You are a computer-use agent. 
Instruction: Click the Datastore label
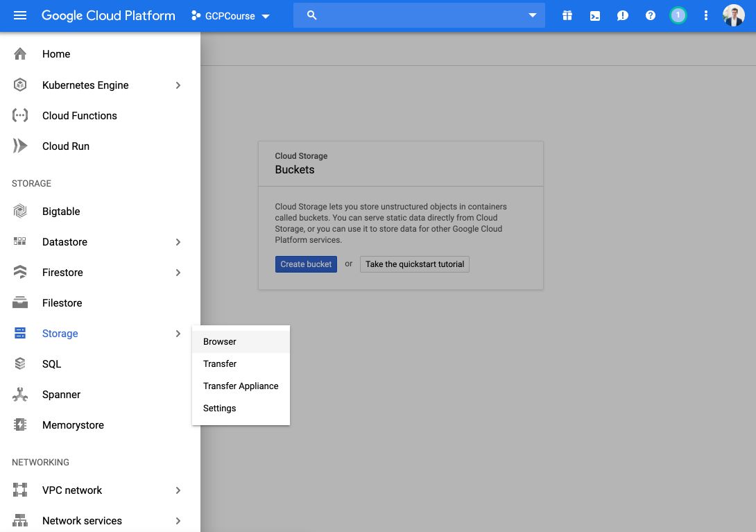click(x=65, y=242)
